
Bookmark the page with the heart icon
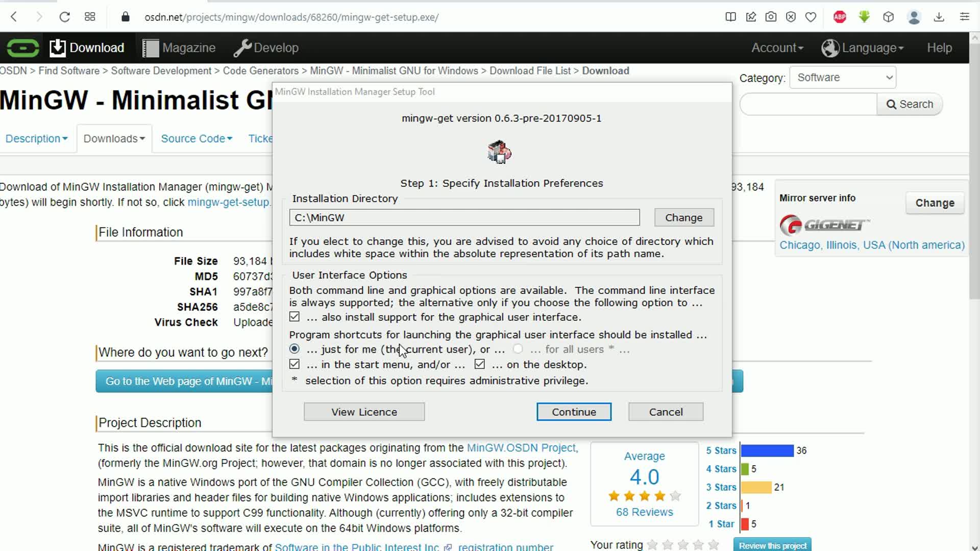coord(811,17)
